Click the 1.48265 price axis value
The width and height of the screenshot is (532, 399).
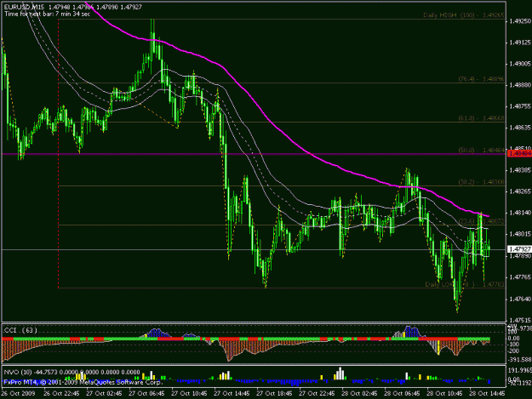(520, 191)
